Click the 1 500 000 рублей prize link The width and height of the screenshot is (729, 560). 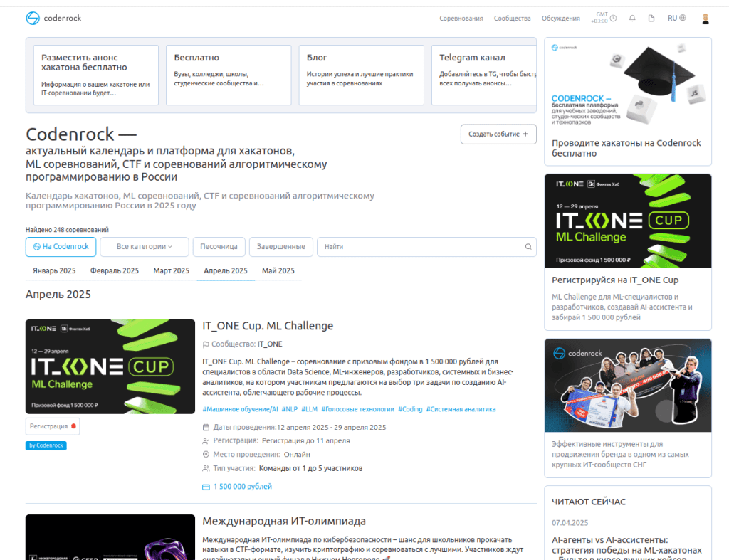click(243, 487)
